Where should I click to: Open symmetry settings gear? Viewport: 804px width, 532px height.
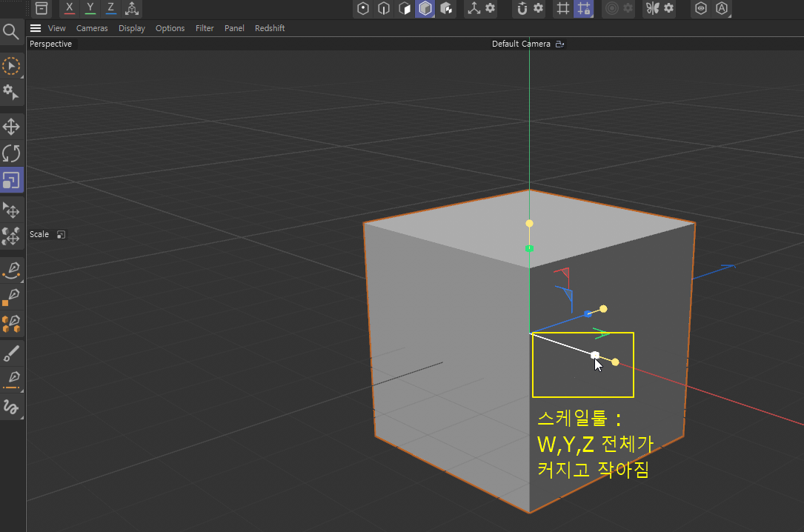coord(668,8)
